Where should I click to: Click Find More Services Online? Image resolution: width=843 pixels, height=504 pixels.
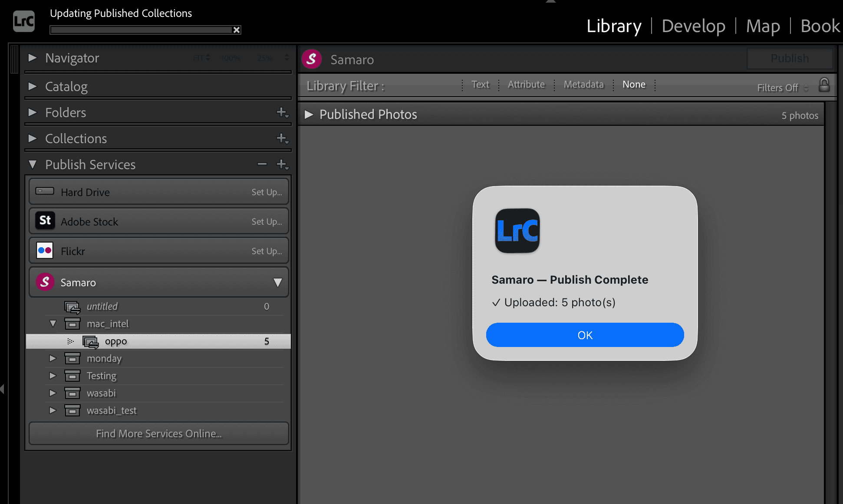[x=159, y=433]
